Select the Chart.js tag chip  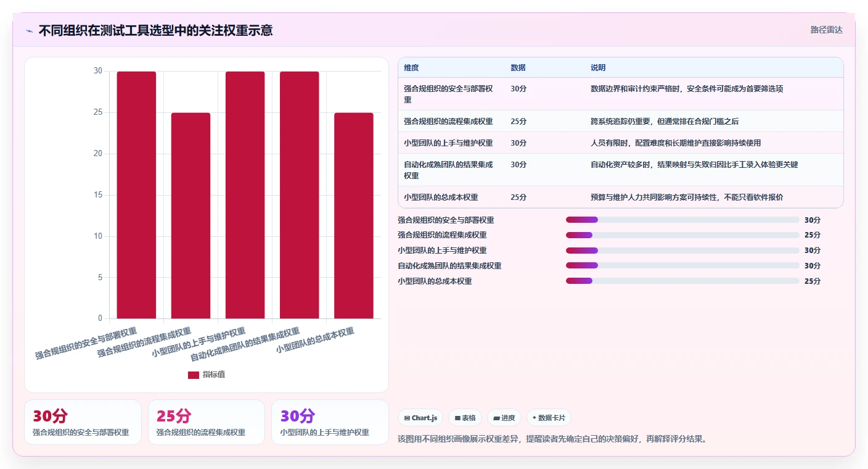point(420,418)
